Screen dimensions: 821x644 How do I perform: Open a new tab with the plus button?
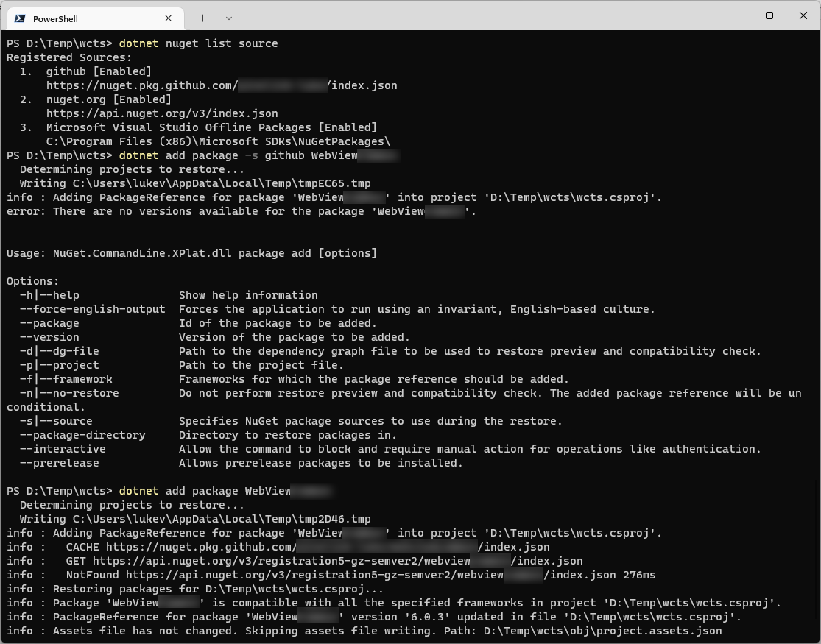point(202,18)
